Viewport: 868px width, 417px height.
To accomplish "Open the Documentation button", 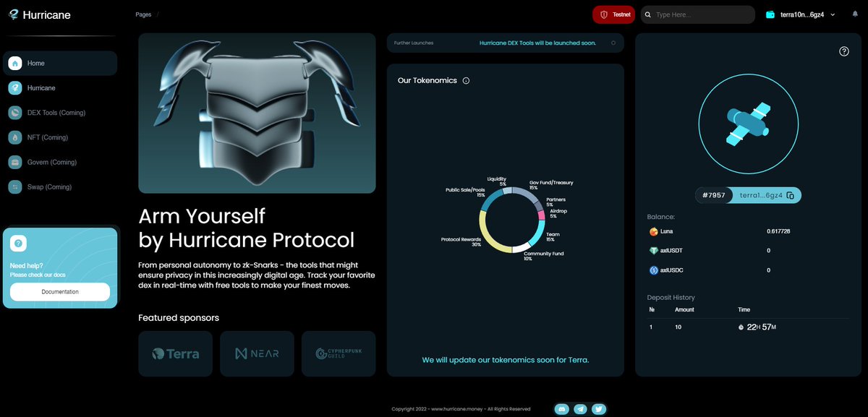I will pyautogui.click(x=60, y=292).
